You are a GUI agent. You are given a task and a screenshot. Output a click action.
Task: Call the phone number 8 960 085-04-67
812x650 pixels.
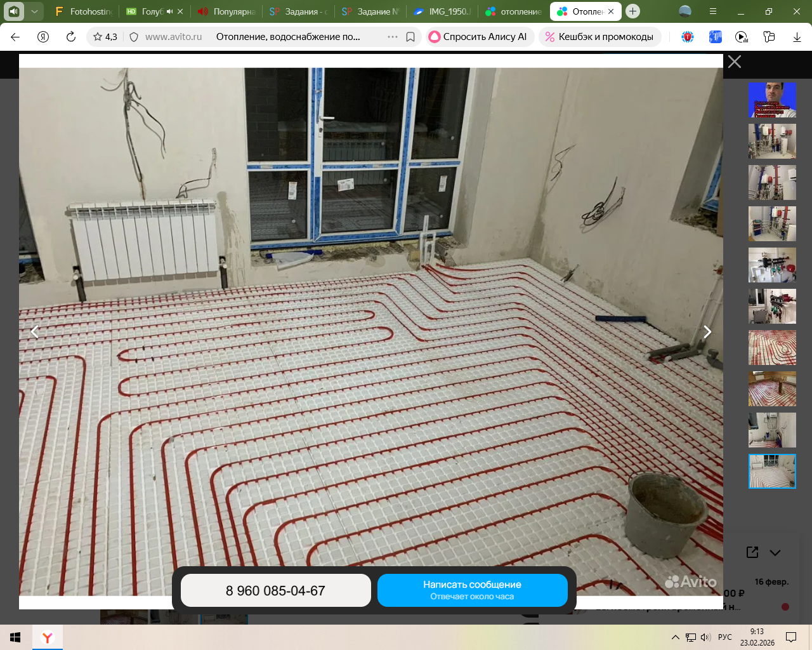(276, 590)
